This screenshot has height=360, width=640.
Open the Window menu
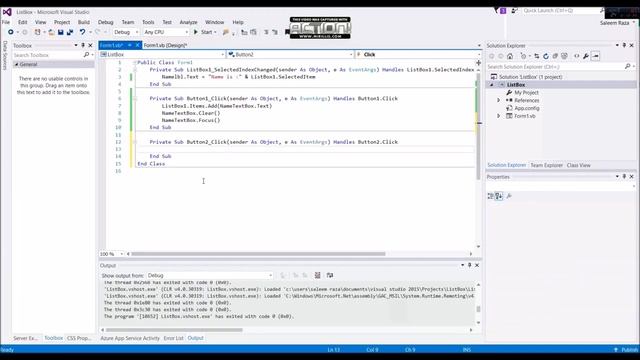[215, 22]
